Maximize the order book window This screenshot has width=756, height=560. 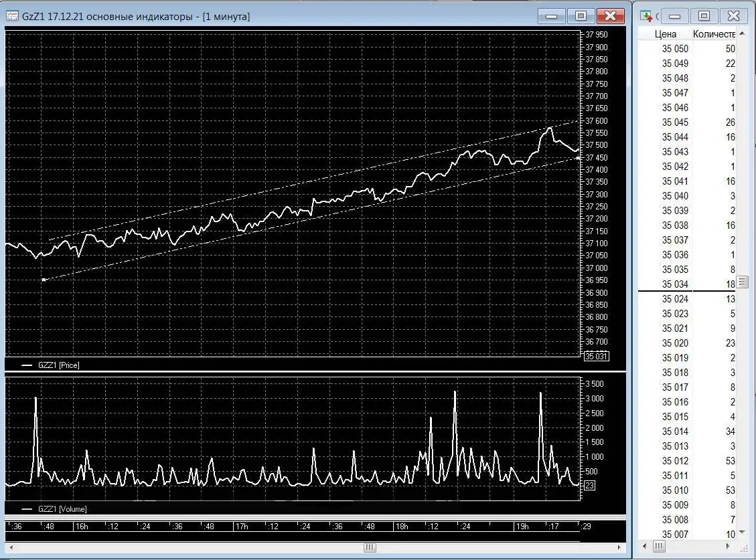704,16
